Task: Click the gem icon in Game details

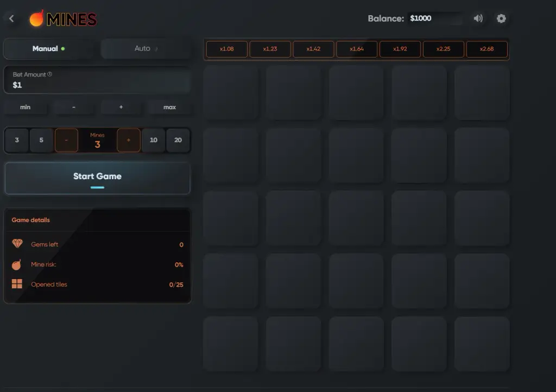Action: pyautogui.click(x=17, y=244)
